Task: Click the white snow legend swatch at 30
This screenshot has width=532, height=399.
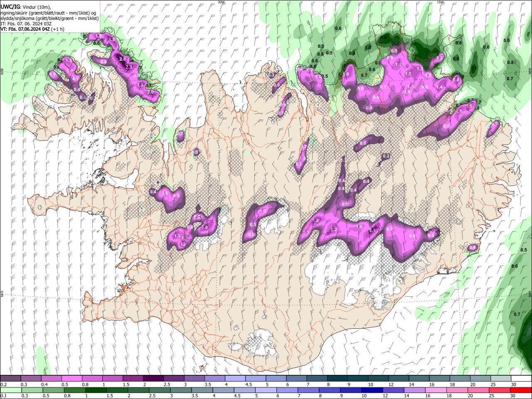Action: tap(521, 378)
